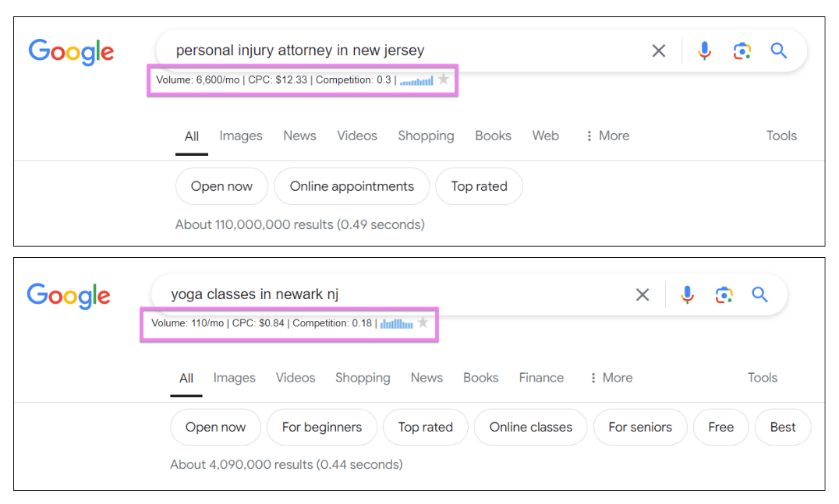Open Google Lens in yoga classes search bar
Viewport: 839px width, 504px height.
pos(724,295)
